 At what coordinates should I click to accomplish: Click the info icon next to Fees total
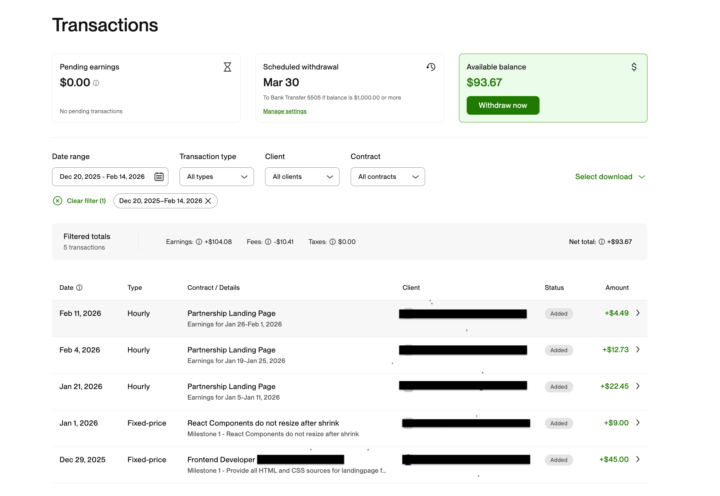pyautogui.click(x=269, y=242)
